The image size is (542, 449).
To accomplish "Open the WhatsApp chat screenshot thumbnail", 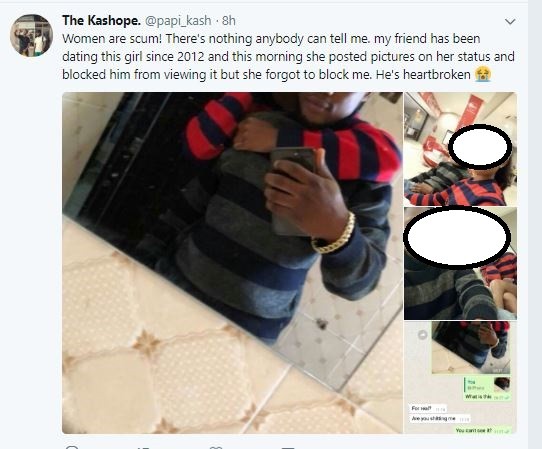I will click(460, 377).
